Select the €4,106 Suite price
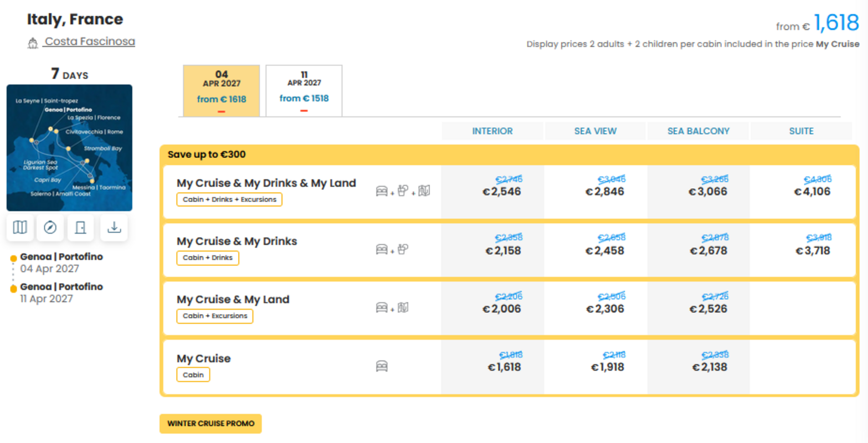 (x=812, y=192)
